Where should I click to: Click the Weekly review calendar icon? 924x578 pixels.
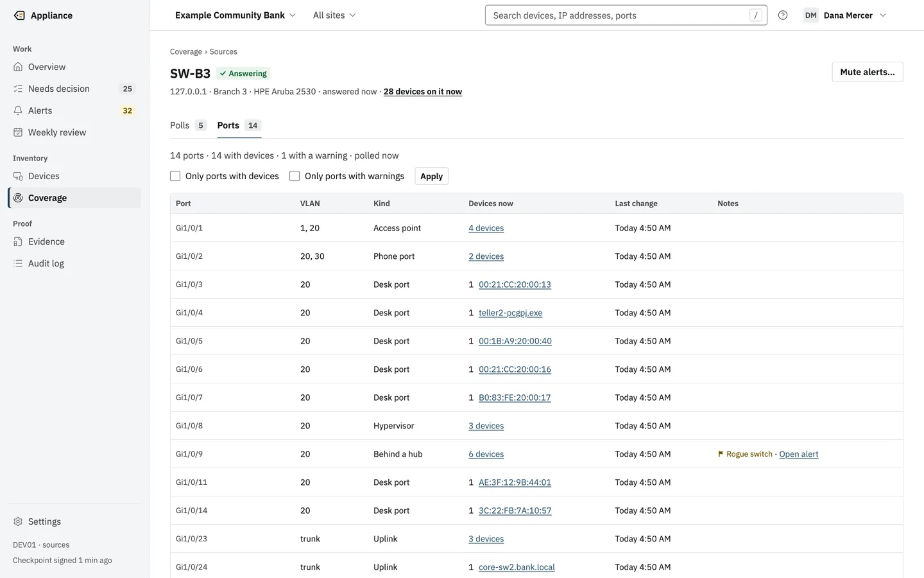18,132
